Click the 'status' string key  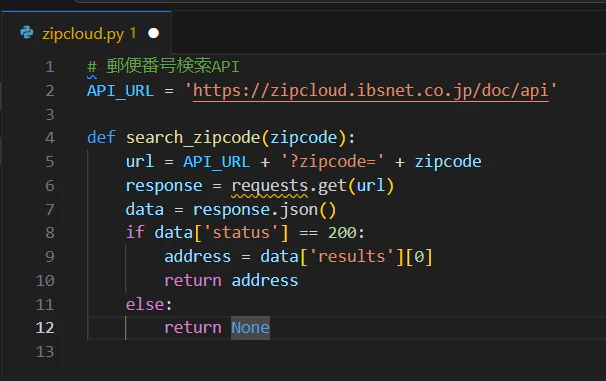point(241,233)
